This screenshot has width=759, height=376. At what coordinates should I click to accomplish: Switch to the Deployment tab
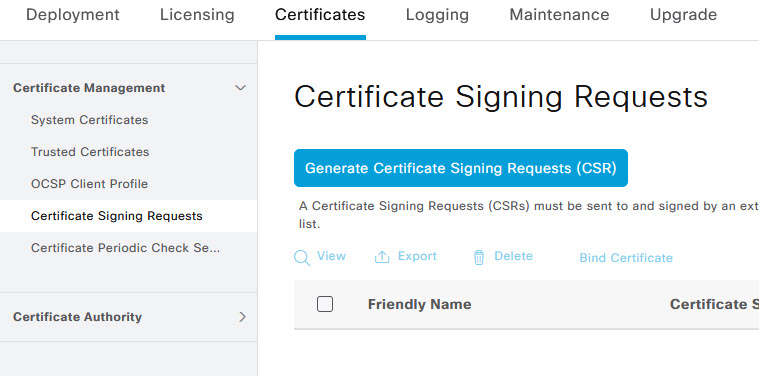(73, 15)
